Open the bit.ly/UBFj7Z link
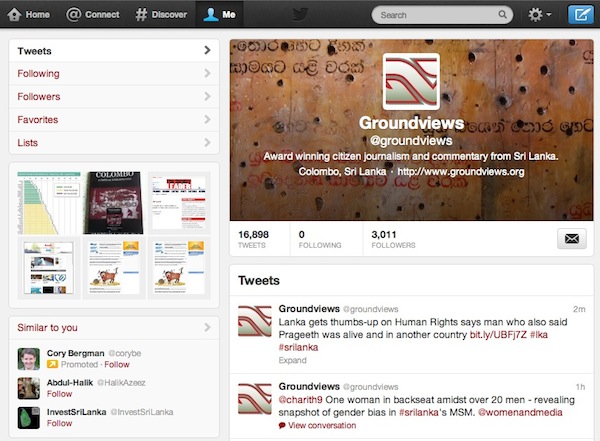Screen dimensions: 600x441 pos(498,335)
